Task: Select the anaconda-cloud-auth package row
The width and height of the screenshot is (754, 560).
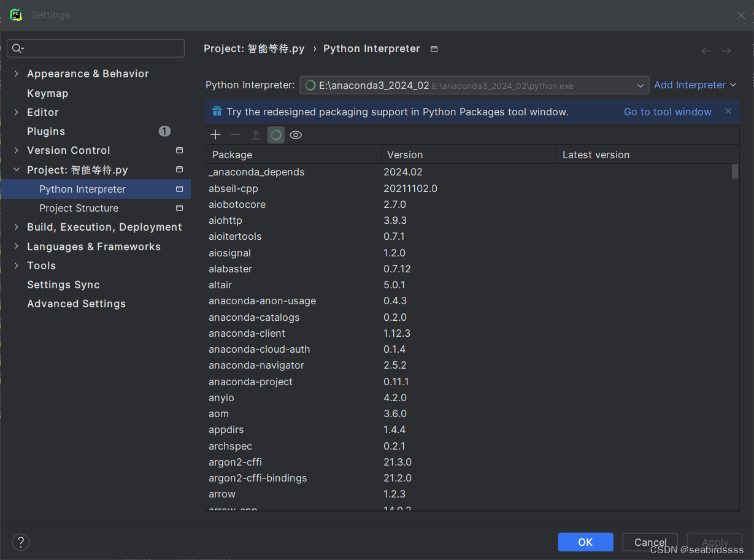Action: click(x=469, y=349)
